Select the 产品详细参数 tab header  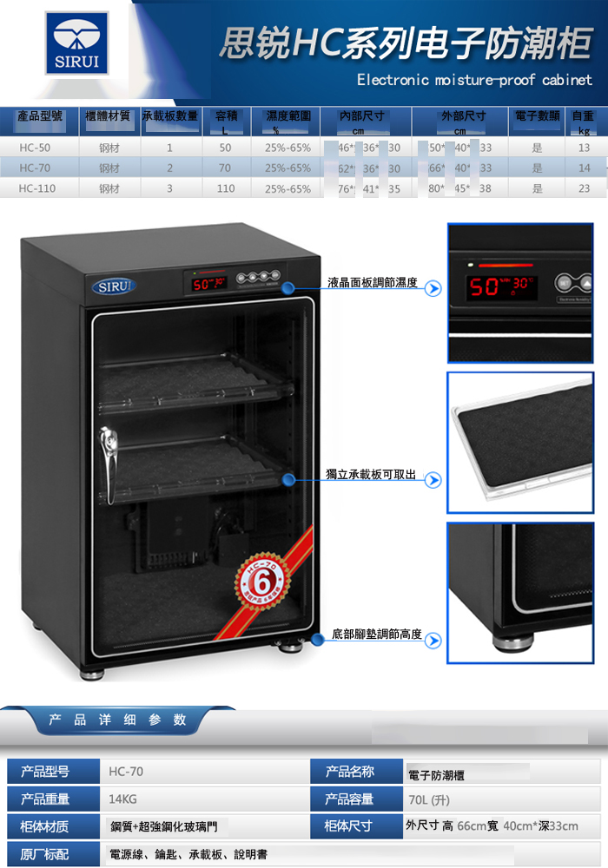click(x=117, y=720)
